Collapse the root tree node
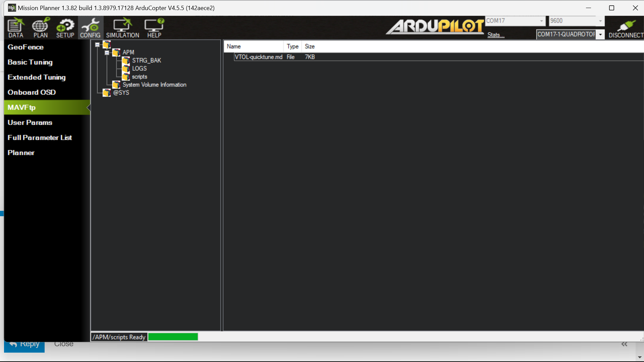 coord(97,45)
